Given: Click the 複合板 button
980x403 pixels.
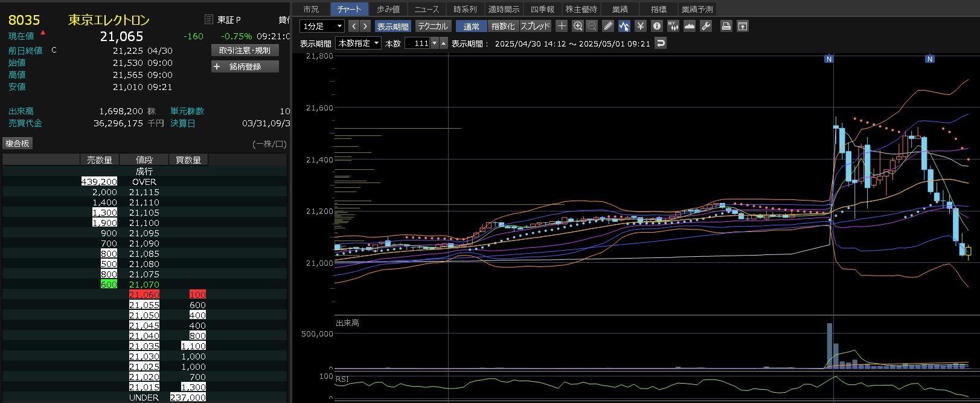Looking at the screenshot, I should coord(18,143).
